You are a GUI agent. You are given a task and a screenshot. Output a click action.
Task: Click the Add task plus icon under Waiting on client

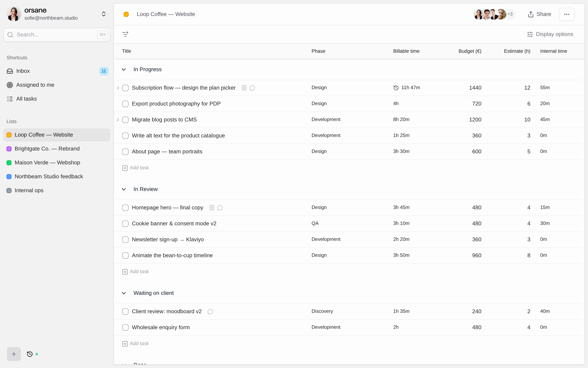coord(125,344)
